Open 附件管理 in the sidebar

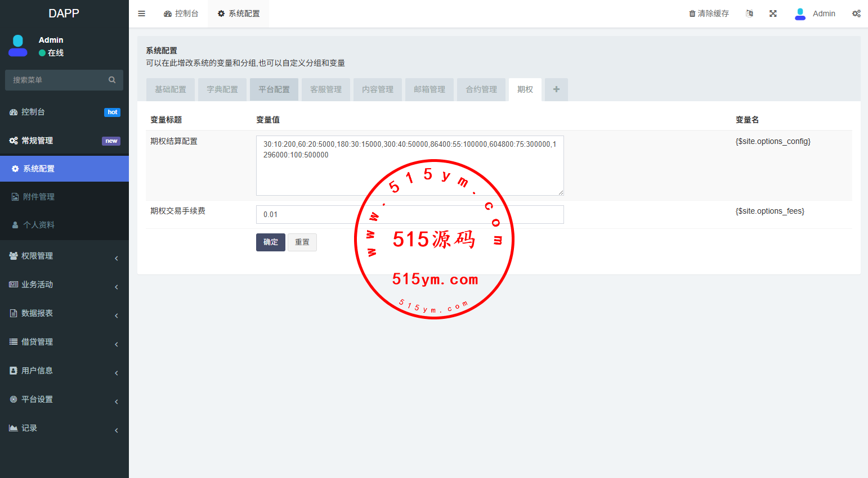click(x=39, y=197)
